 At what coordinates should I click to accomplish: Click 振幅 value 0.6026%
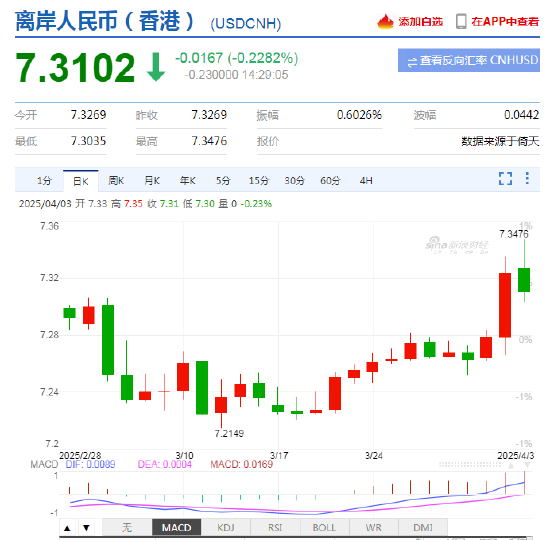pos(359,115)
